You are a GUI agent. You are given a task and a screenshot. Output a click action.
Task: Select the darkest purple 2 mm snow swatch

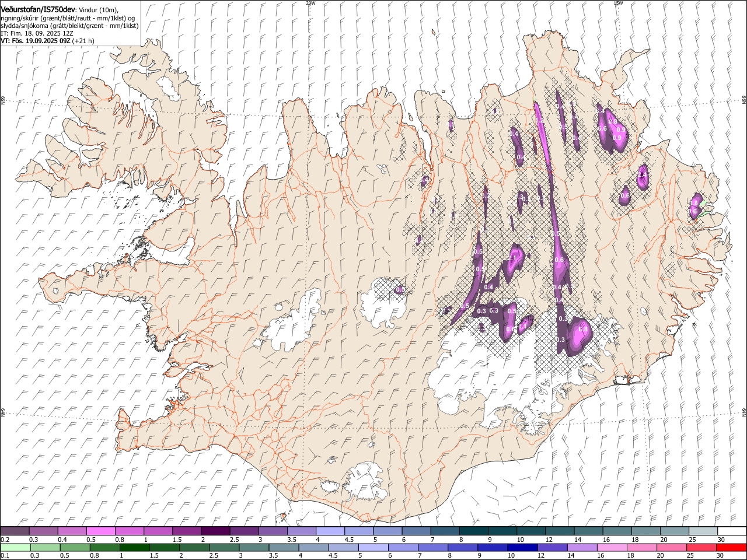[215, 531]
